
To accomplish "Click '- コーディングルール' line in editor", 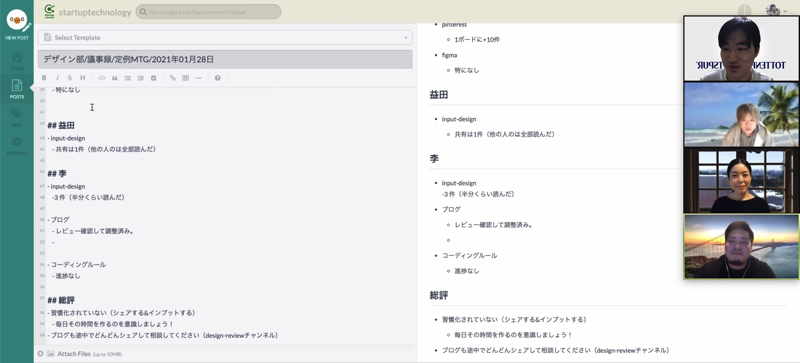I will click(x=77, y=264).
